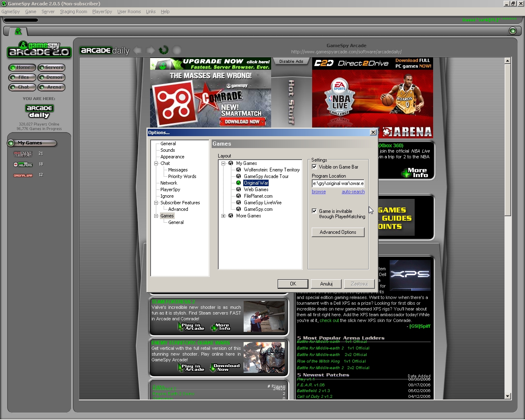Click the GameSpy spy icon tab

[x=18, y=31]
